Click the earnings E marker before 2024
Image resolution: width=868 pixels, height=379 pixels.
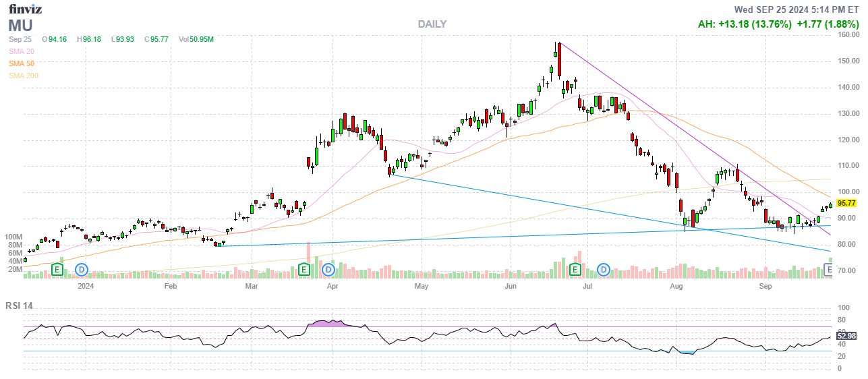(58, 270)
